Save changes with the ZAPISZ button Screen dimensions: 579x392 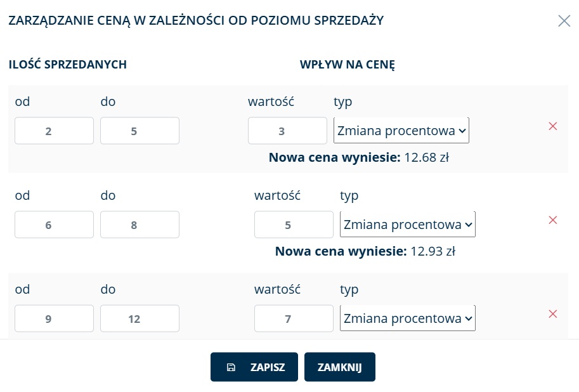[254, 367]
